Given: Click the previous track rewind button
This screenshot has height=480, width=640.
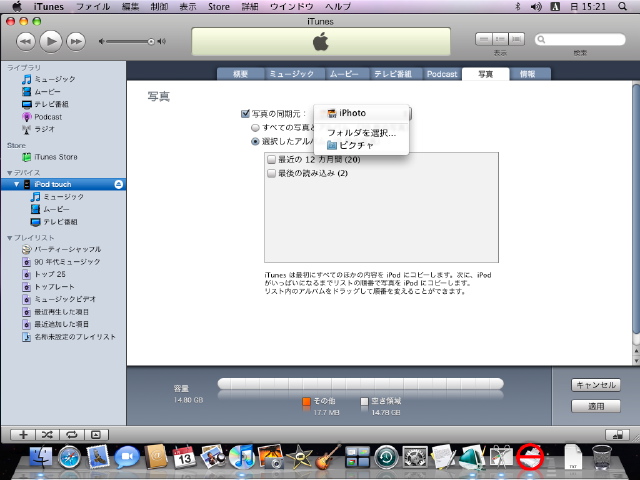Looking at the screenshot, I should [26, 42].
